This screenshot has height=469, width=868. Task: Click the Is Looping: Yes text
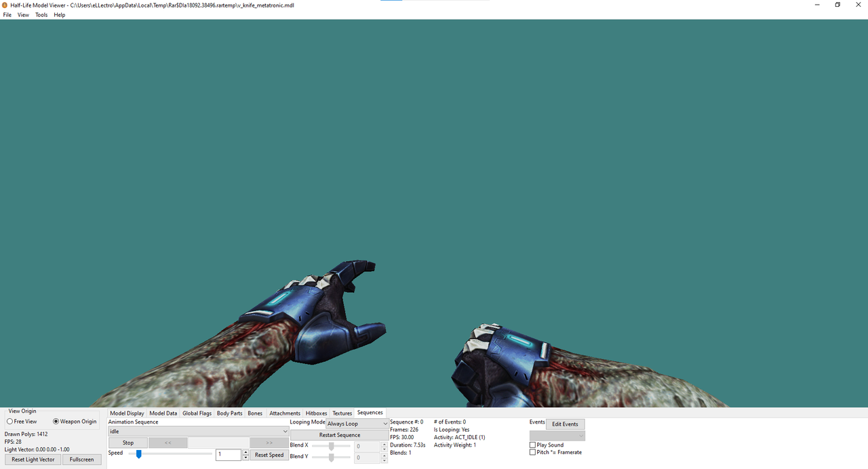pyautogui.click(x=452, y=430)
